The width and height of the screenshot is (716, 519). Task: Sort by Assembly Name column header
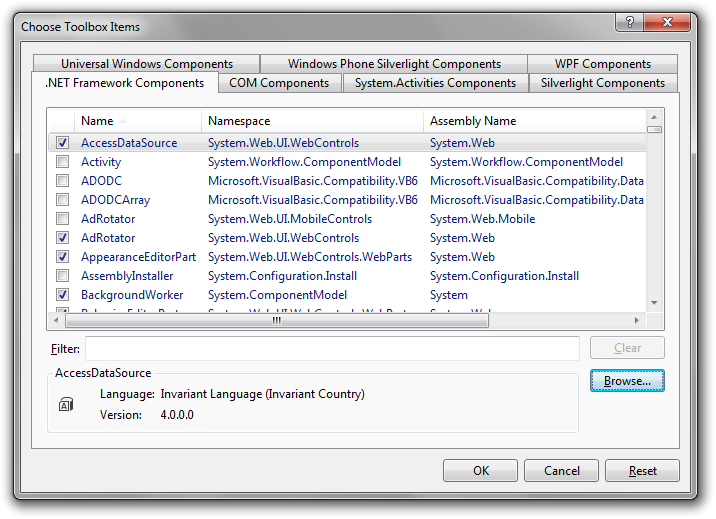click(x=535, y=121)
